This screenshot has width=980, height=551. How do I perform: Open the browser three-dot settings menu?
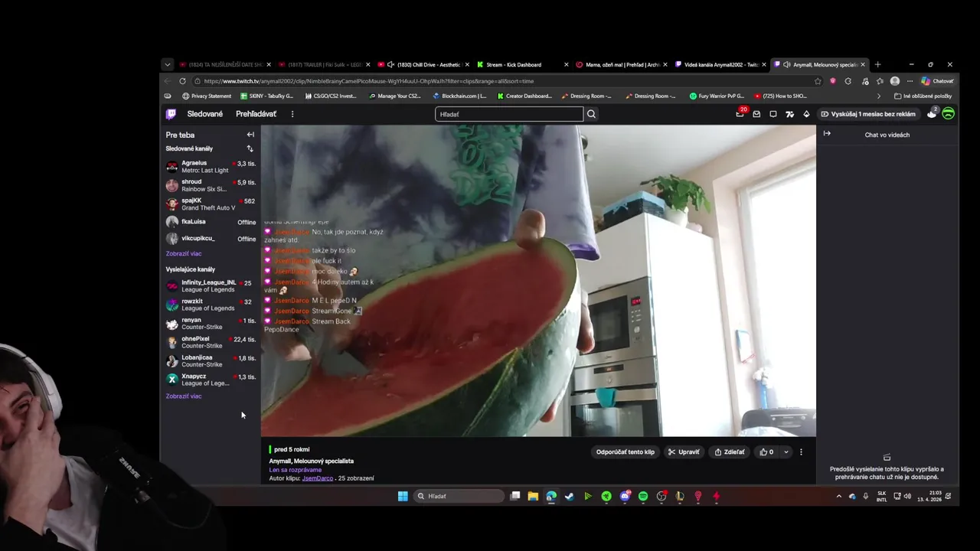[910, 81]
